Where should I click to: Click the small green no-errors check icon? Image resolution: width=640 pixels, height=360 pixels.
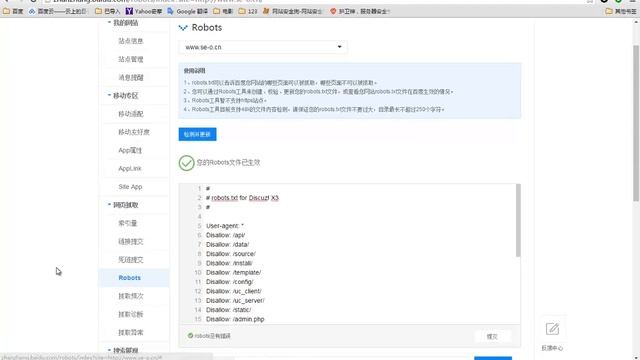click(x=190, y=336)
